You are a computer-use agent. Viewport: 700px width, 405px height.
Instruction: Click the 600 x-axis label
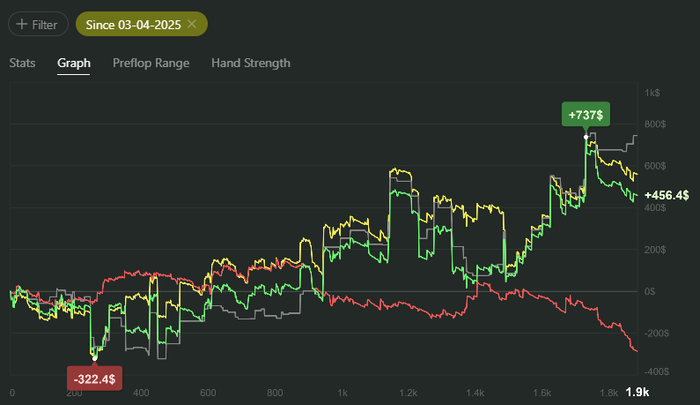tap(209, 393)
